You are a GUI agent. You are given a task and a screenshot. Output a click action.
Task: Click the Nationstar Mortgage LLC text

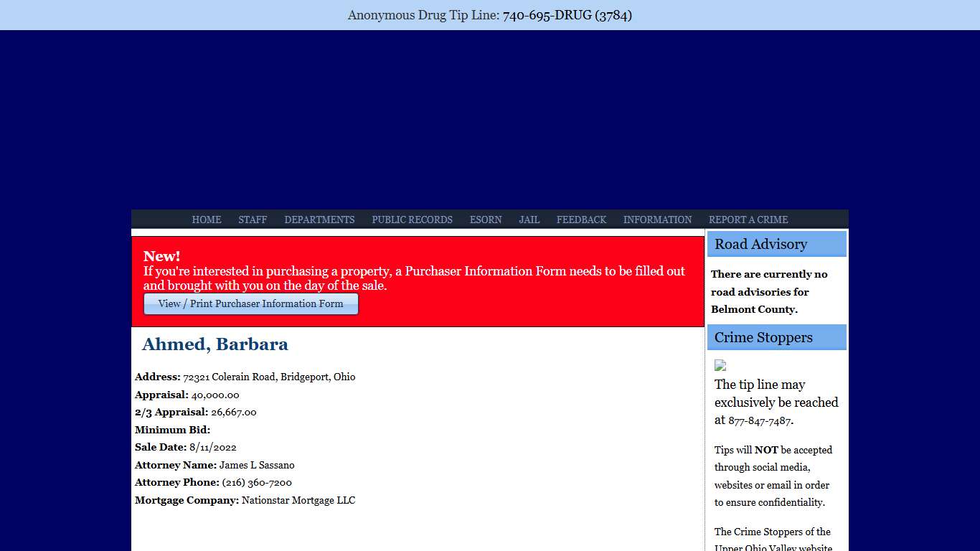298,501
